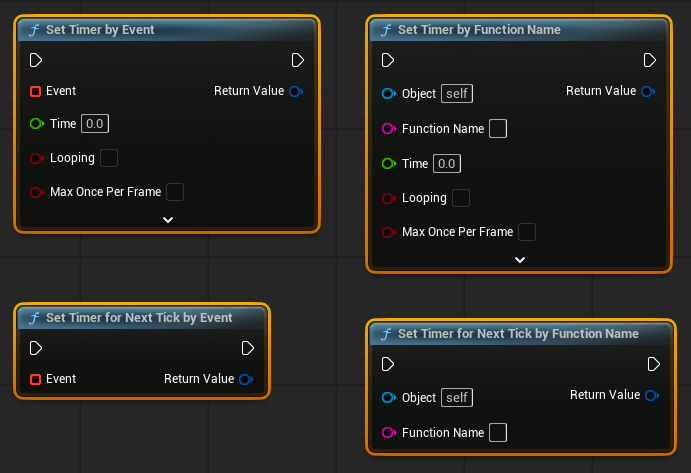
Task: Click the Return Value pin on Set Timer by Event
Action: [x=296, y=91]
